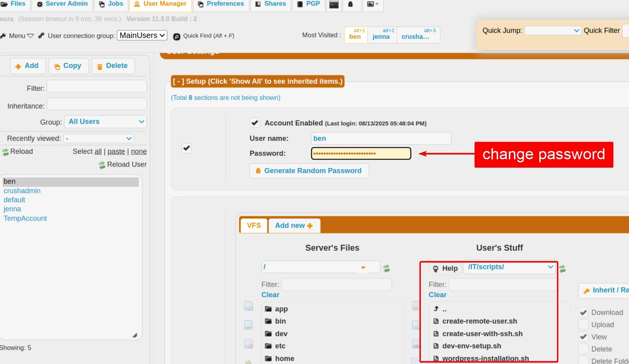Open the Group 'All Users' dropdown
Screen dimensions: 629x364
coord(105,122)
